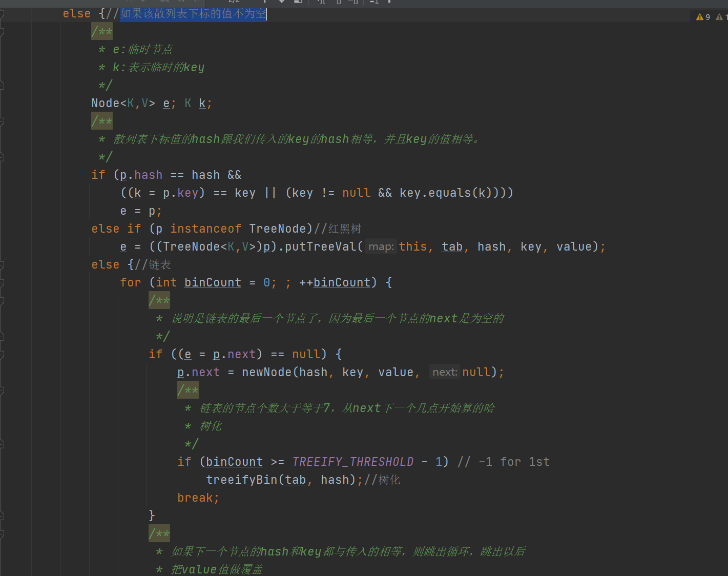
Task: Collapse the doc comment fold above 'e:临时节点'
Action: [2, 32]
